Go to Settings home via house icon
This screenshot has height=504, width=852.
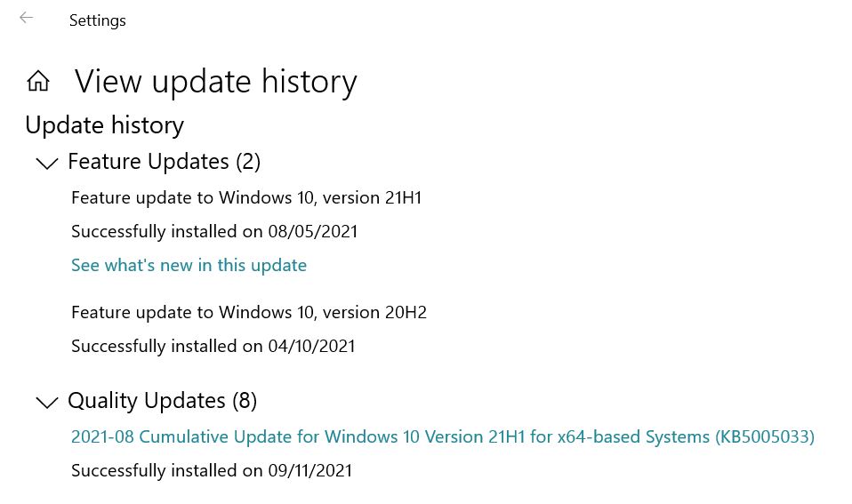click(38, 82)
